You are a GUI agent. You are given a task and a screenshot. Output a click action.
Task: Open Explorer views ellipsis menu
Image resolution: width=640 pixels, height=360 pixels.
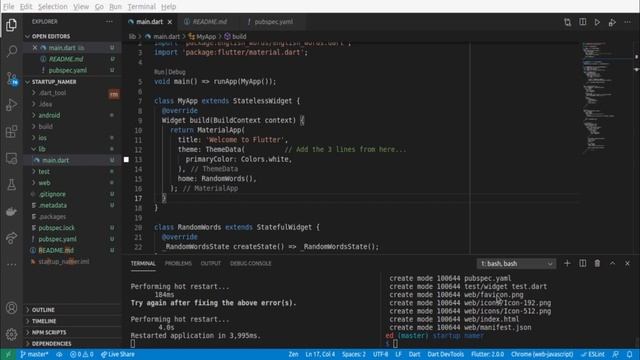pos(109,22)
